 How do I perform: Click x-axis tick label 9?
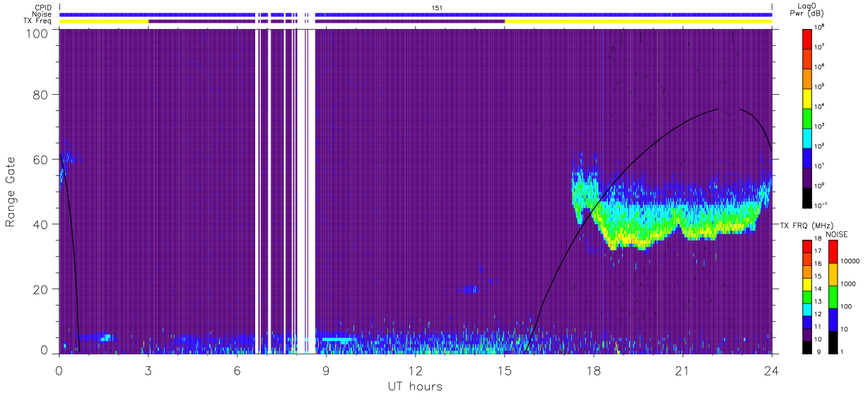[x=326, y=371]
